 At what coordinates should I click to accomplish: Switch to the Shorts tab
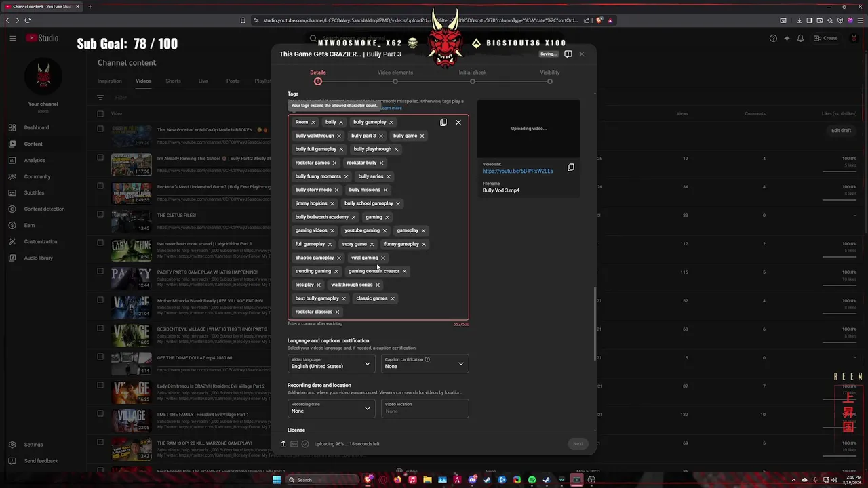coord(173,81)
